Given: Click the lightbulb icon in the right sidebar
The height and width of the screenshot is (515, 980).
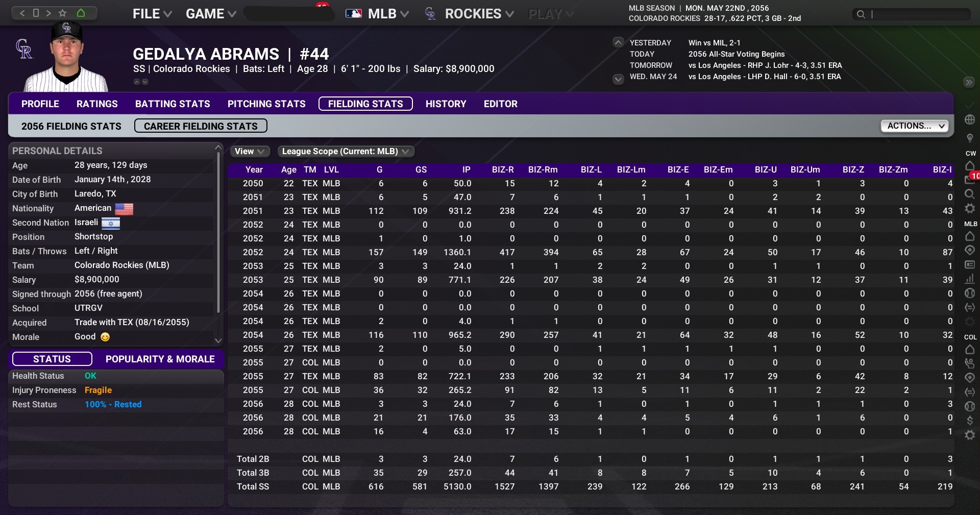Looking at the screenshot, I should (970, 138).
